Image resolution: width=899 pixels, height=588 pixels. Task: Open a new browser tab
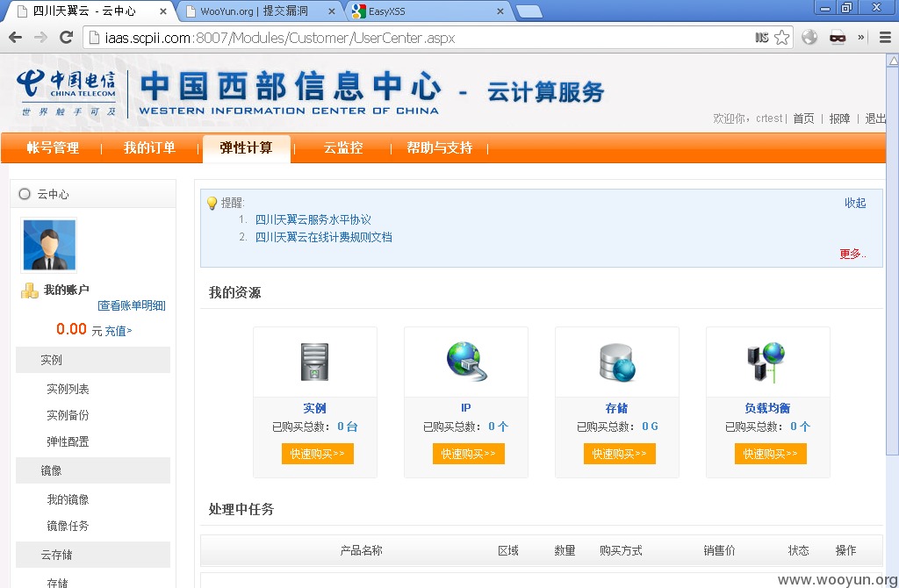coord(529,11)
